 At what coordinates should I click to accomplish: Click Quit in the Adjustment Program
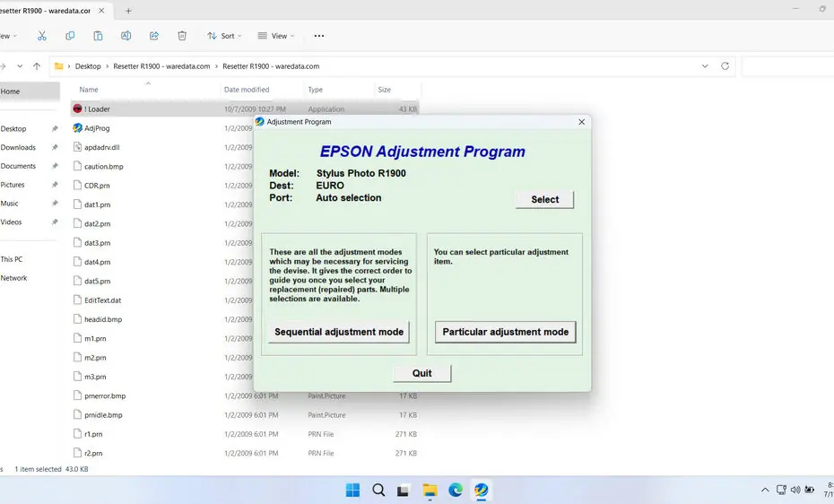tap(422, 373)
